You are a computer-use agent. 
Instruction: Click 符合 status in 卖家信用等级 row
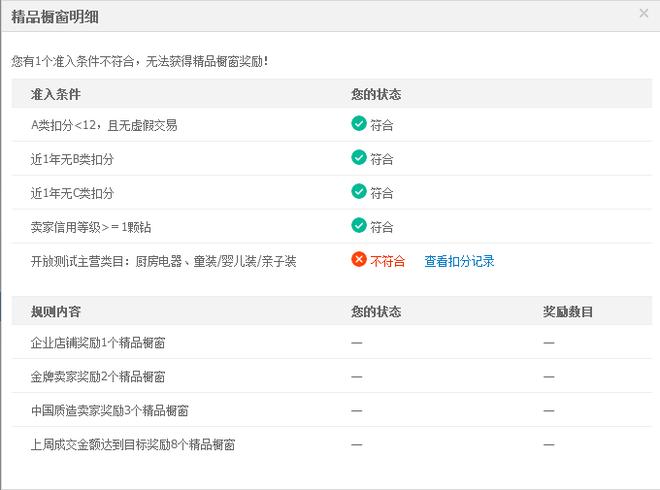click(382, 227)
